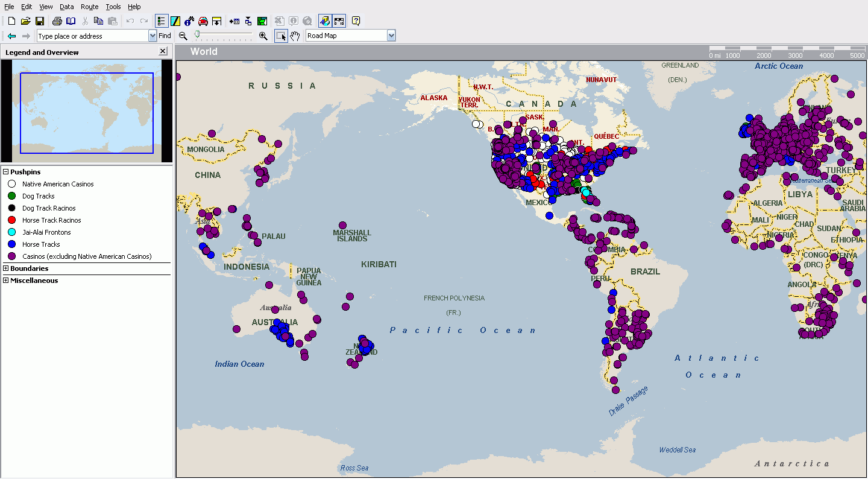
Task: Select the hand Pan tool
Action: (295, 36)
